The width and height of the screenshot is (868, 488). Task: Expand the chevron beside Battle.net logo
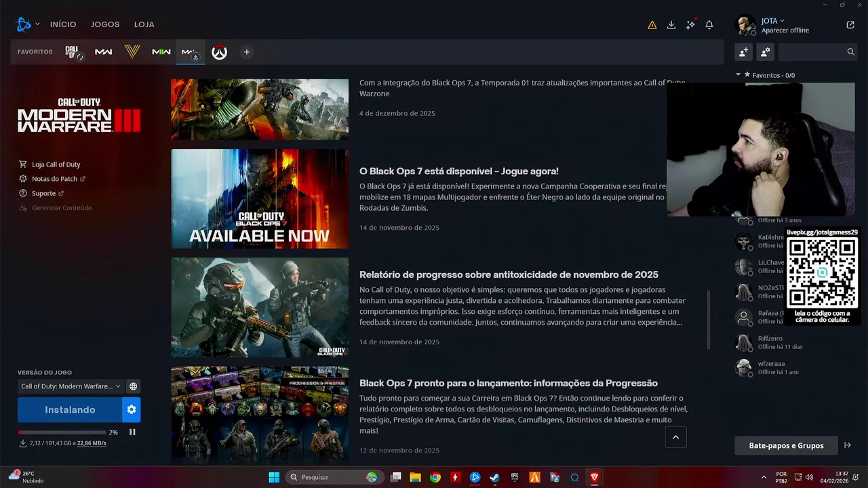(37, 24)
